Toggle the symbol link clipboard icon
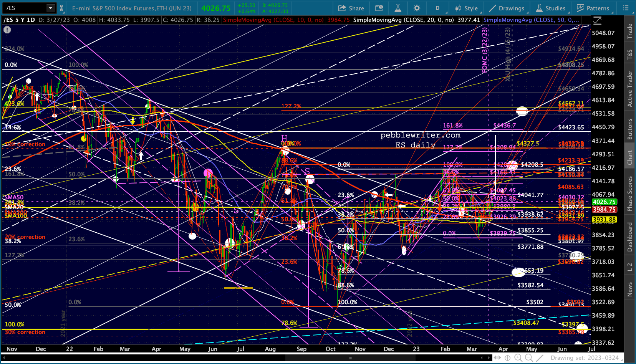Viewport: 636px width, 364px height. coord(61,8)
